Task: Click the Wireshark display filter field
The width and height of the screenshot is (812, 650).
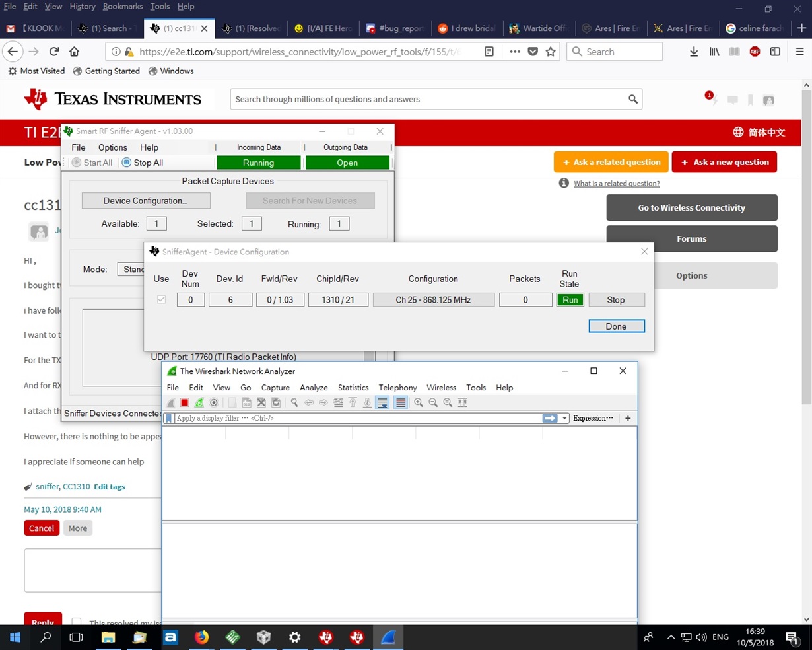Action: click(357, 418)
